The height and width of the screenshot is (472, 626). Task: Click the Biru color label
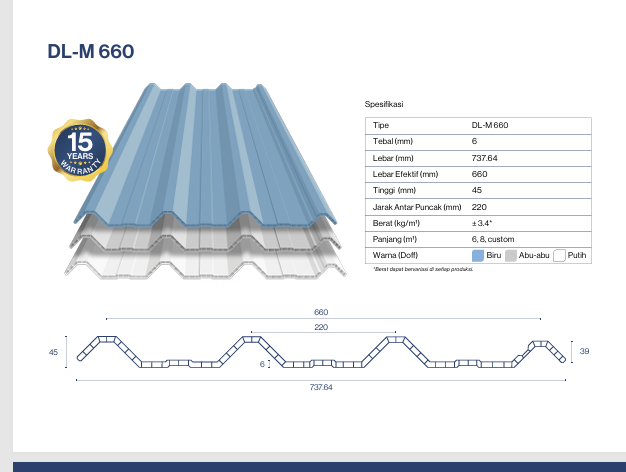pyautogui.click(x=493, y=255)
